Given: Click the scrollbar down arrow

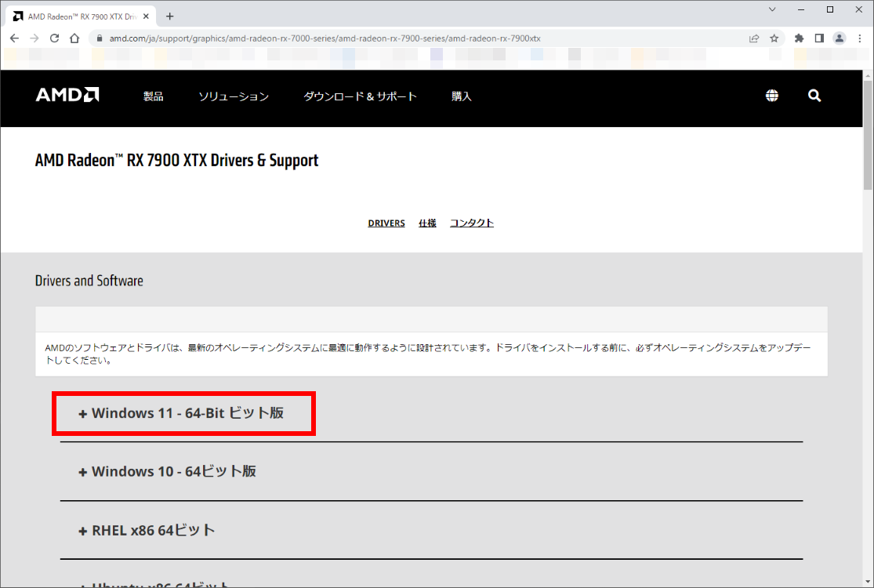Looking at the screenshot, I should (x=868, y=583).
